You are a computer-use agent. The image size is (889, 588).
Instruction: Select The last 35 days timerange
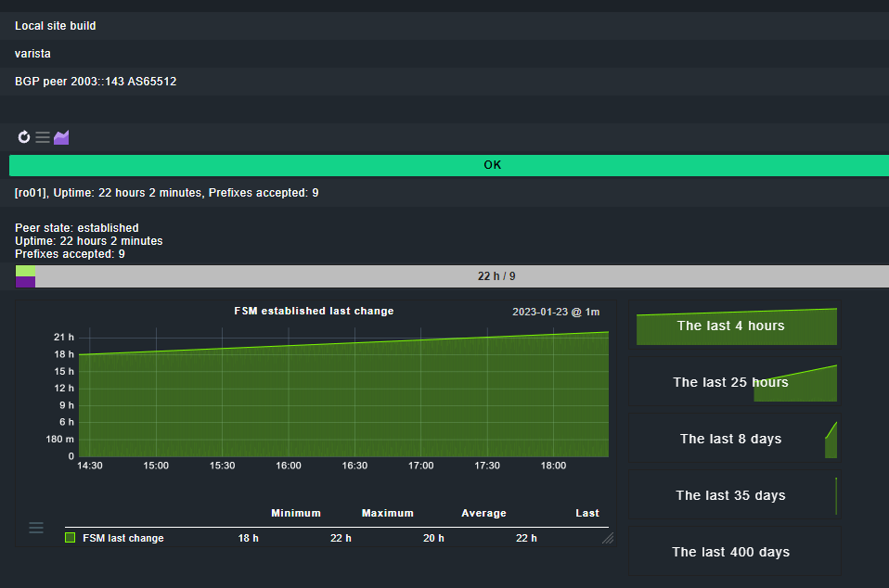[735, 495]
